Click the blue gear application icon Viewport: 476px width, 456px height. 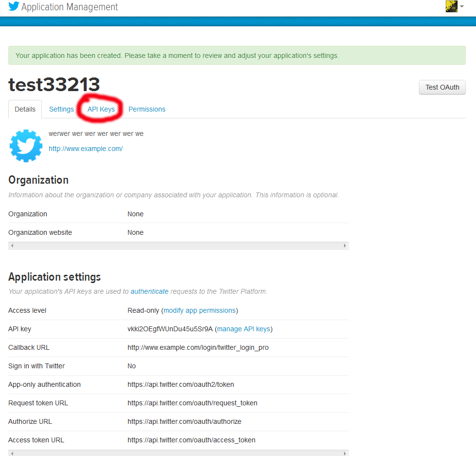[26, 146]
